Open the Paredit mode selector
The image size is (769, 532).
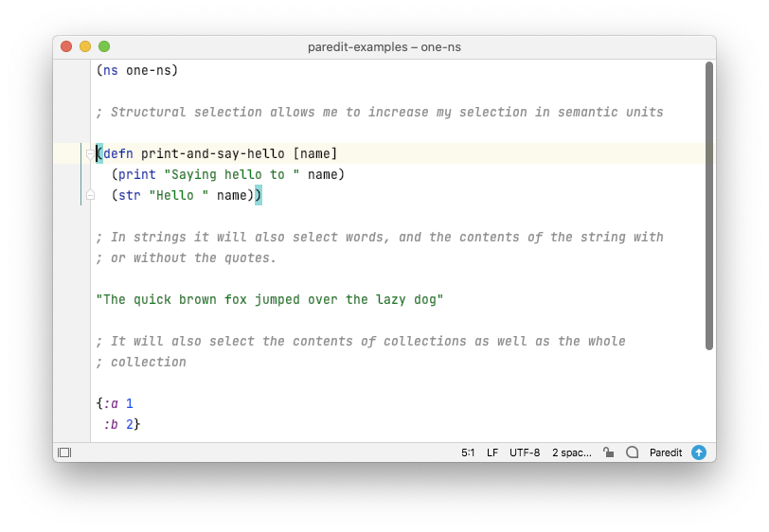click(x=666, y=452)
